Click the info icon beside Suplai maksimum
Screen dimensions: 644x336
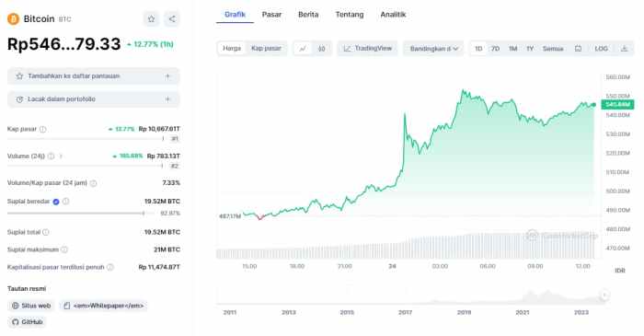(64, 249)
